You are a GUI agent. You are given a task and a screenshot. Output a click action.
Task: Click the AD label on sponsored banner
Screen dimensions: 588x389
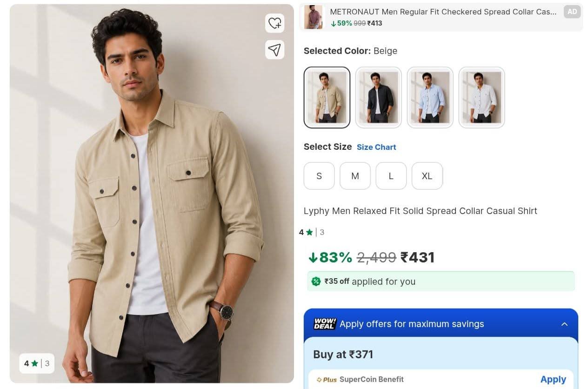[x=572, y=12]
